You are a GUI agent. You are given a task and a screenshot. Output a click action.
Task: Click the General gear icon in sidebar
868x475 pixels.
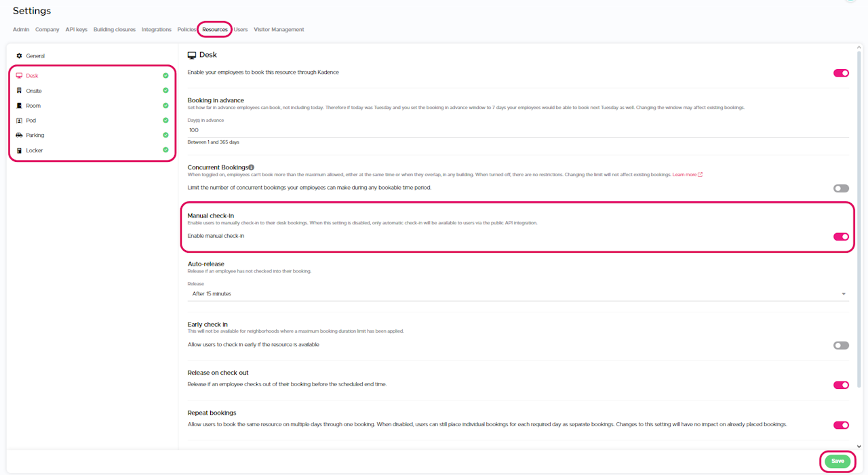(19, 56)
